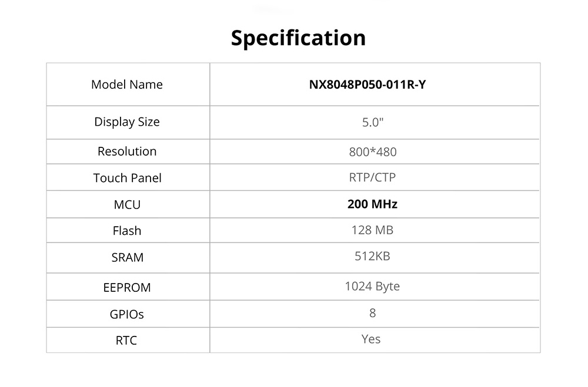588x387 pixels.
Task: Select the Resolution row label
Action: click(x=127, y=152)
